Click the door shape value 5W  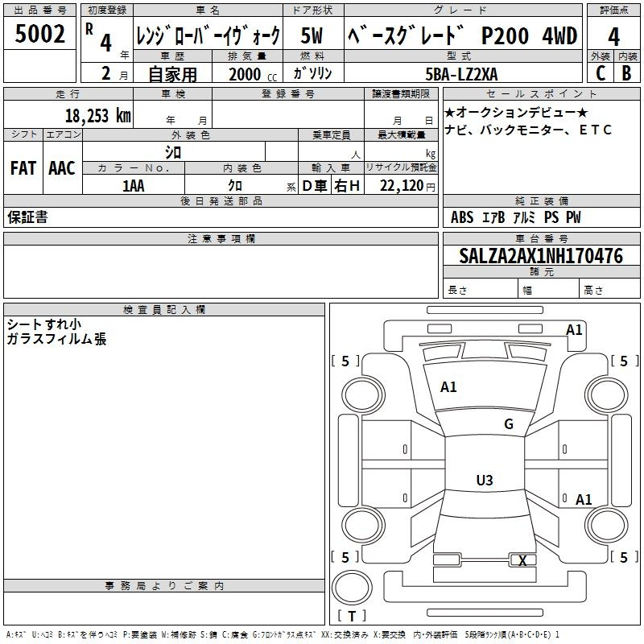pos(312,35)
